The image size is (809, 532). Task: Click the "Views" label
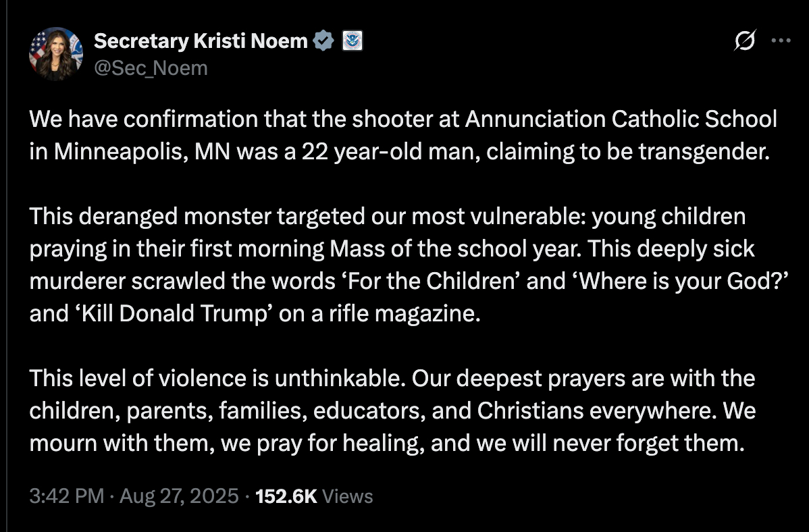(x=348, y=497)
